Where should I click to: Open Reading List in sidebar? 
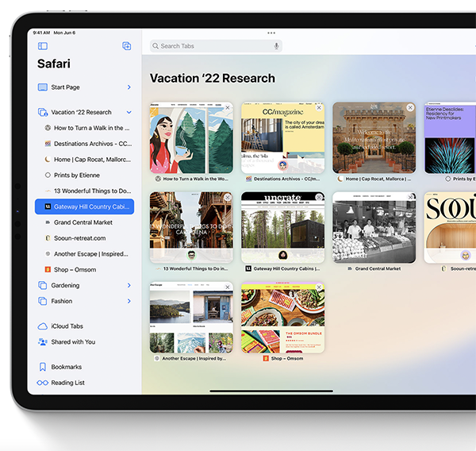(x=84, y=383)
